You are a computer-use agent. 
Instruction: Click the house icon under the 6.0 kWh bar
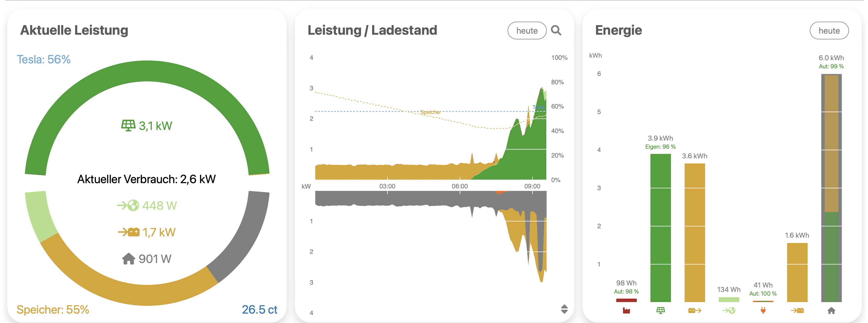(x=831, y=310)
